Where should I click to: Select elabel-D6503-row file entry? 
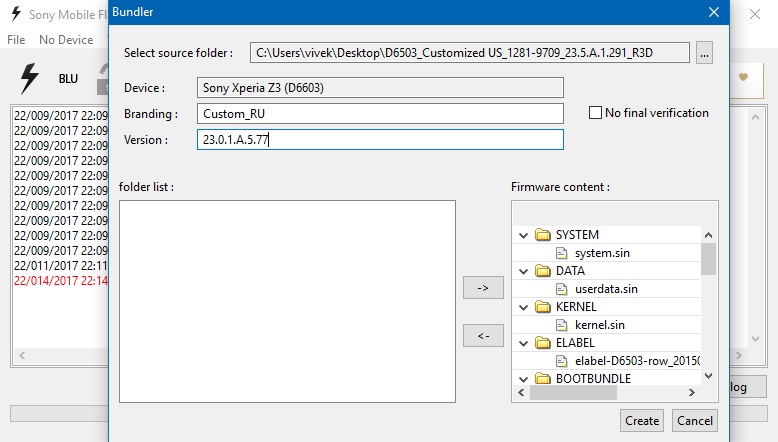click(637, 361)
